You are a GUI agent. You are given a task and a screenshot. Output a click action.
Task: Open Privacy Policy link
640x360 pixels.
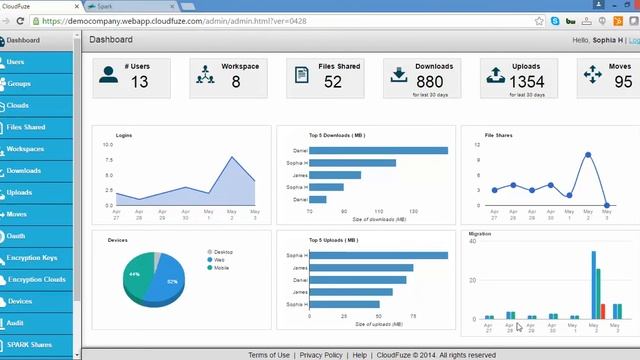(x=321, y=355)
